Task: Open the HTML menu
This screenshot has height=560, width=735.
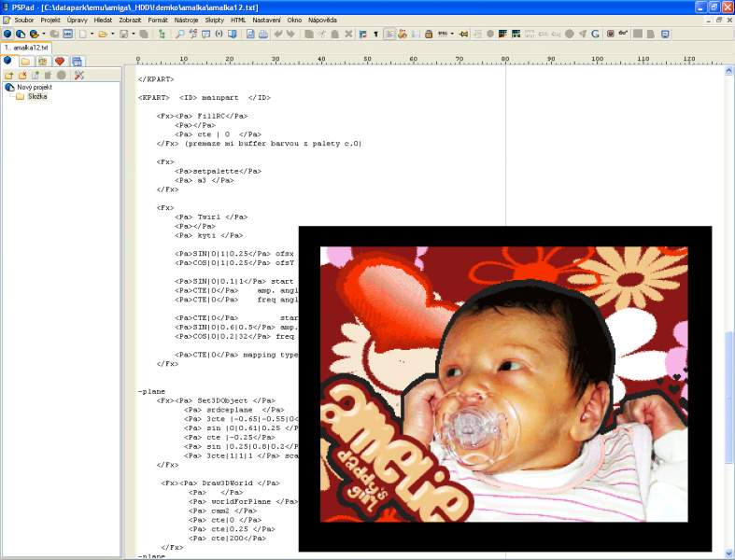Action: [238, 20]
